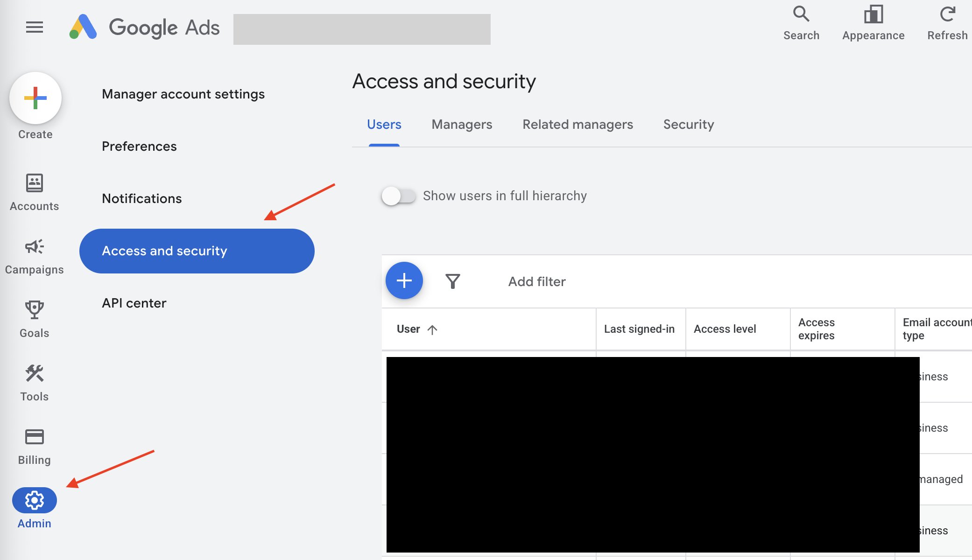Switch to the Users tab
The height and width of the screenshot is (560, 972).
pyautogui.click(x=384, y=125)
